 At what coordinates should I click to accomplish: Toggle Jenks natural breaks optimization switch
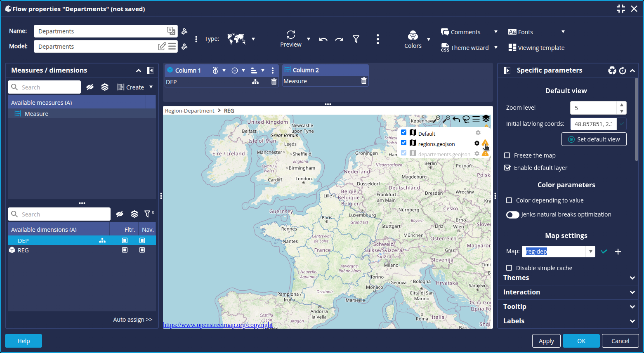[513, 215]
